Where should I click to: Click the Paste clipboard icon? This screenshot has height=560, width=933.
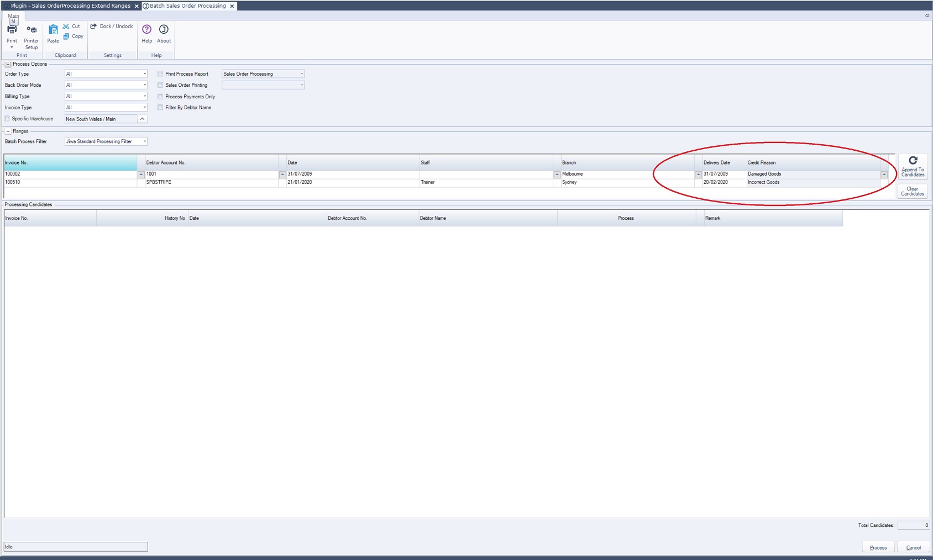[x=53, y=30]
